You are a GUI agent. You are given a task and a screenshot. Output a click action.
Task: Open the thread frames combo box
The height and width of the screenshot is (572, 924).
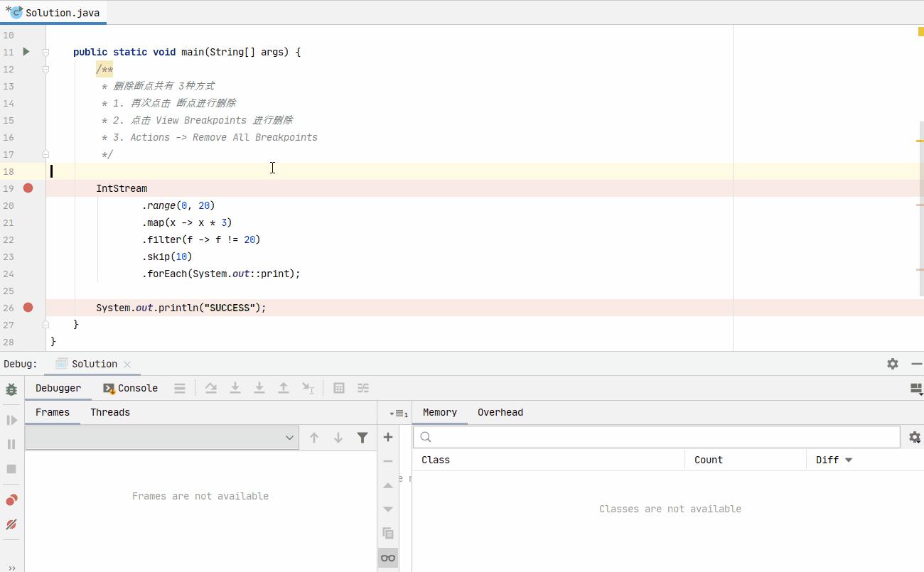pyautogui.click(x=162, y=438)
